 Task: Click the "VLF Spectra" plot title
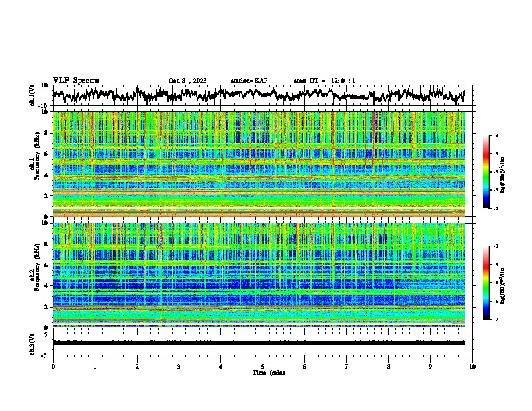(76, 81)
